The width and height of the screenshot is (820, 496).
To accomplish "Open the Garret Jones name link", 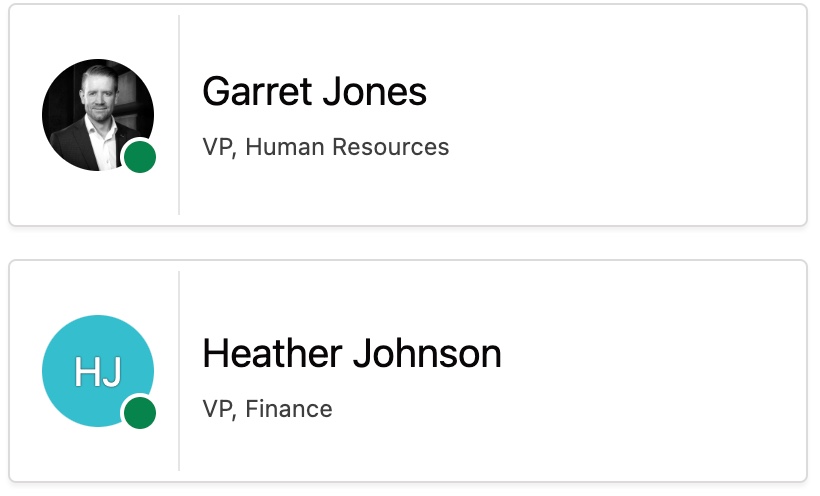I will [314, 92].
